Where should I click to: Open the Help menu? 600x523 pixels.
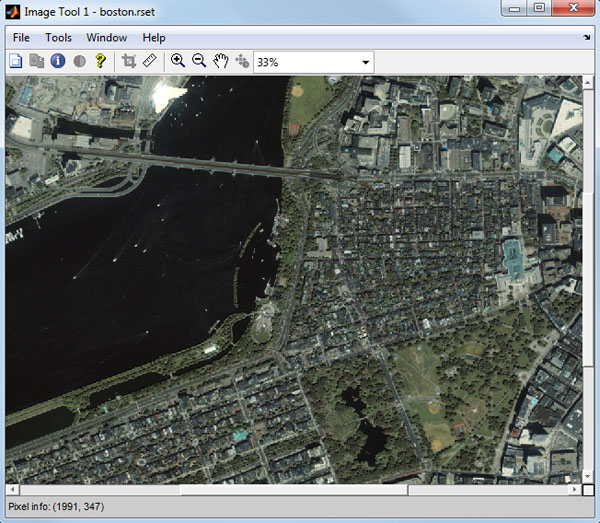154,37
